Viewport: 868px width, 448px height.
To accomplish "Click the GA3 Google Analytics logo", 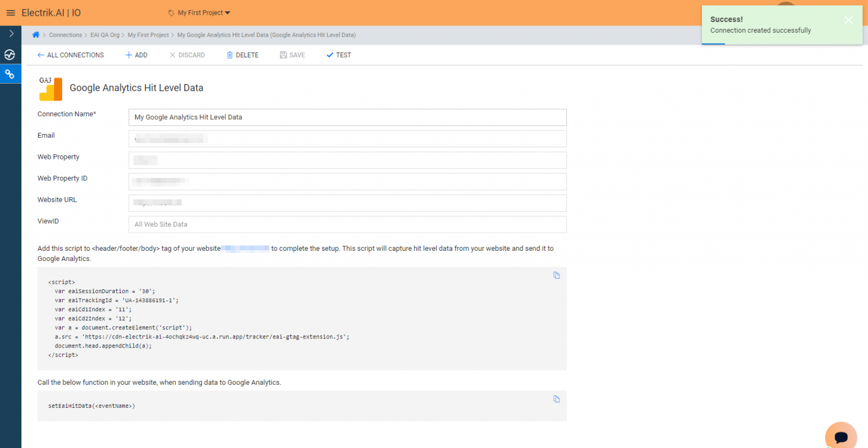I will (50, 89).
